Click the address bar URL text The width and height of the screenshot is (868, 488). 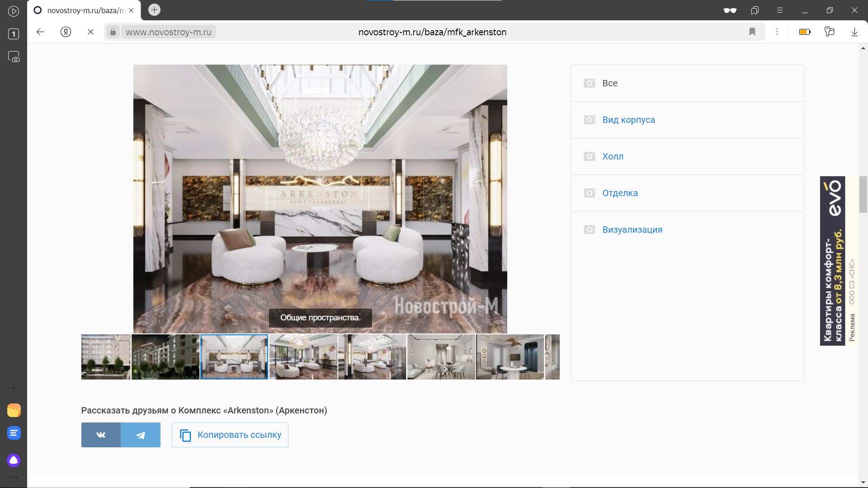[432, 32]
